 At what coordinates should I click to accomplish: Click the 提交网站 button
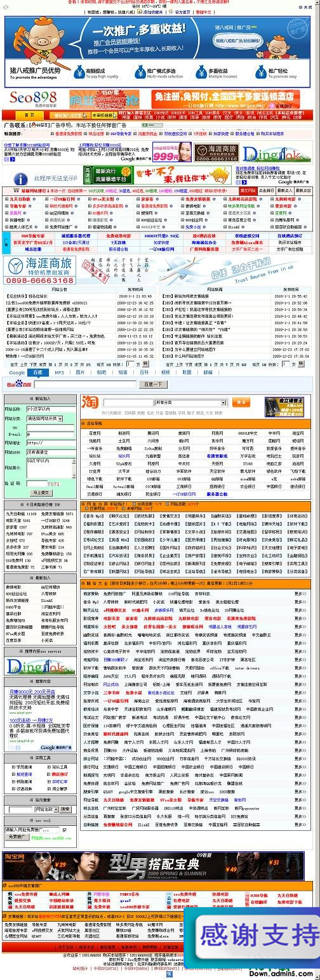pos(248,190)
